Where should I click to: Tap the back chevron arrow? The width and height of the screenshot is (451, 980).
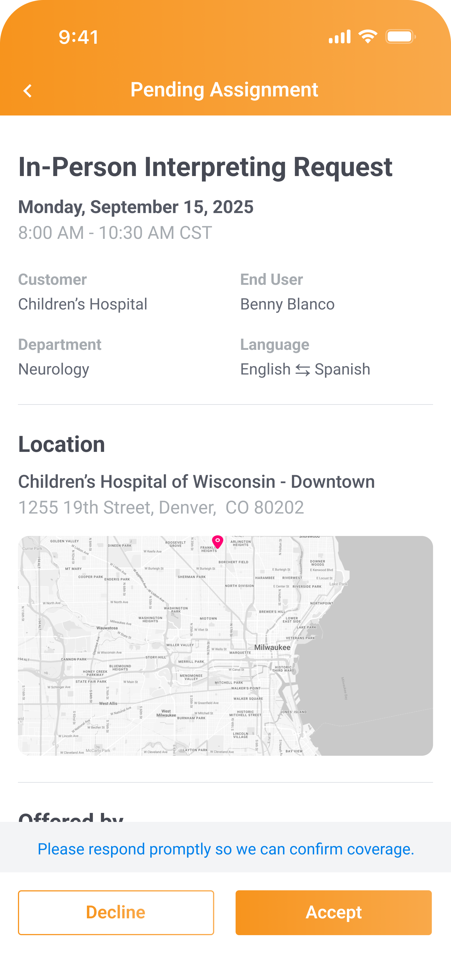click(27, 91)
